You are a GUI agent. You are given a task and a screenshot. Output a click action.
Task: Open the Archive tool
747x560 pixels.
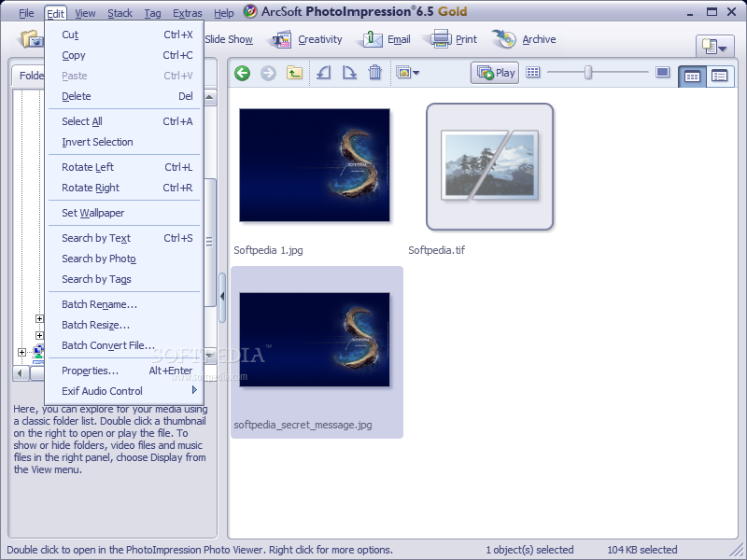coord(524,39)
